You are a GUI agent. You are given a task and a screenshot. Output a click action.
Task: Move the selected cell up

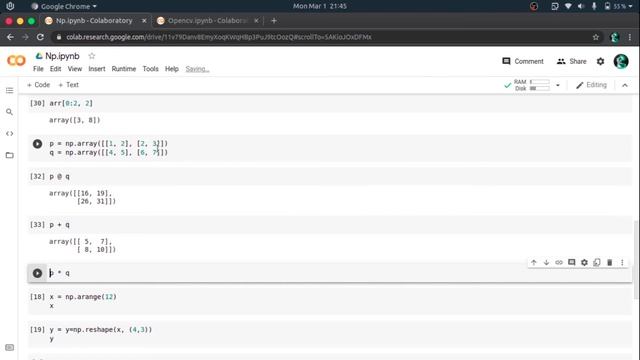click(x=533, y=262)
